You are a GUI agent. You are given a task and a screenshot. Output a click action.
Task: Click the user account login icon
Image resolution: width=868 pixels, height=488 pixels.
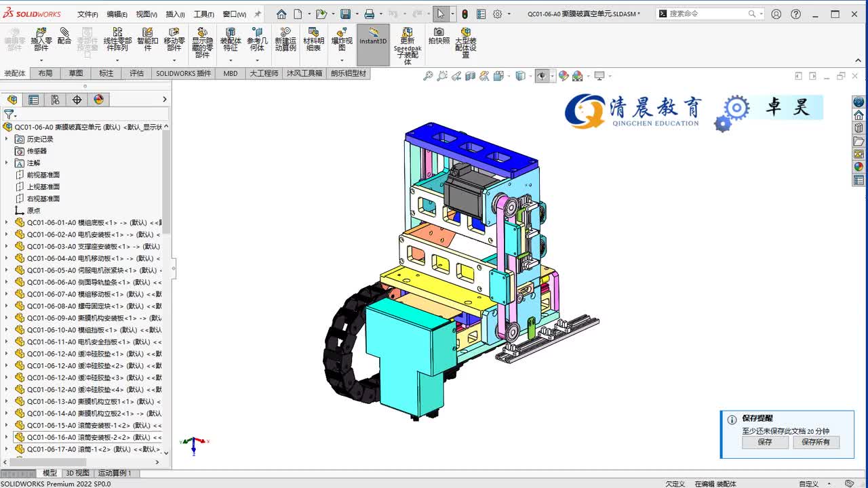click(776, 14)
